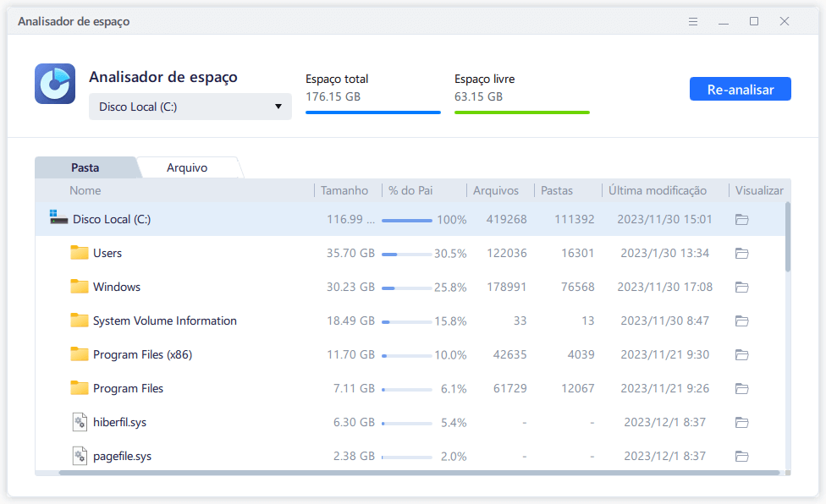The width and height of the screenshot is (826, 504).
Task: Select the Pasta tab
Action: click(85, 167)
